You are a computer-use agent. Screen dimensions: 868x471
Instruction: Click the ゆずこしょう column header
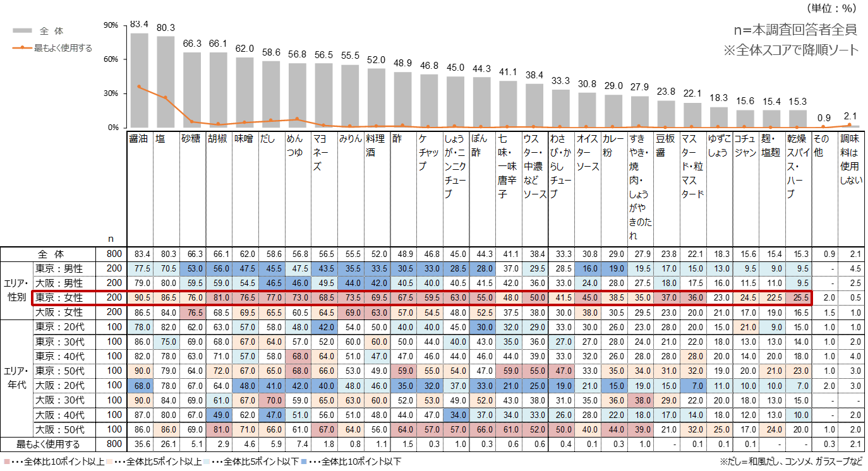click(719, 145)
